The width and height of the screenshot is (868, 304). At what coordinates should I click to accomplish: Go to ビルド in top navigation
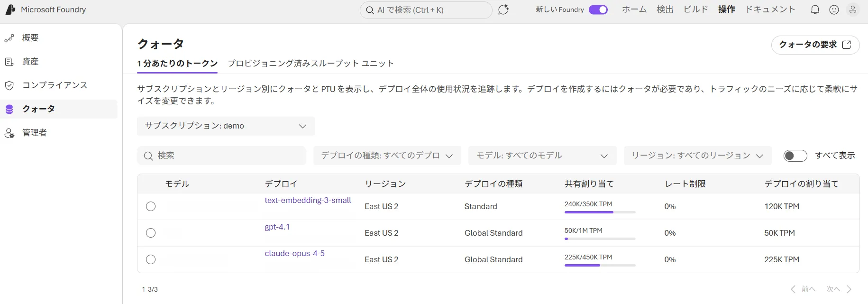[x=696, y=9]
